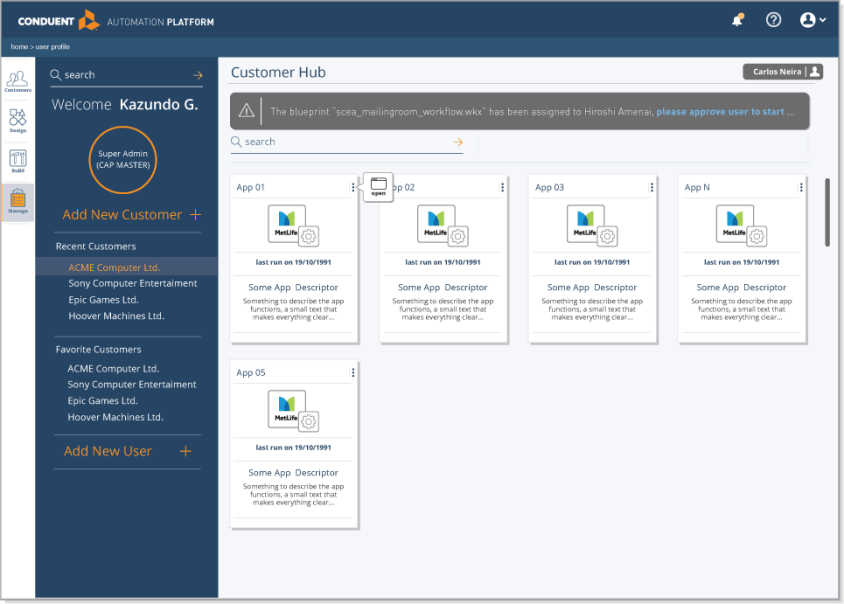Click the App N MetLife thumbnail
This screenshot has height=604, width=844.
[x=735, y=224]
